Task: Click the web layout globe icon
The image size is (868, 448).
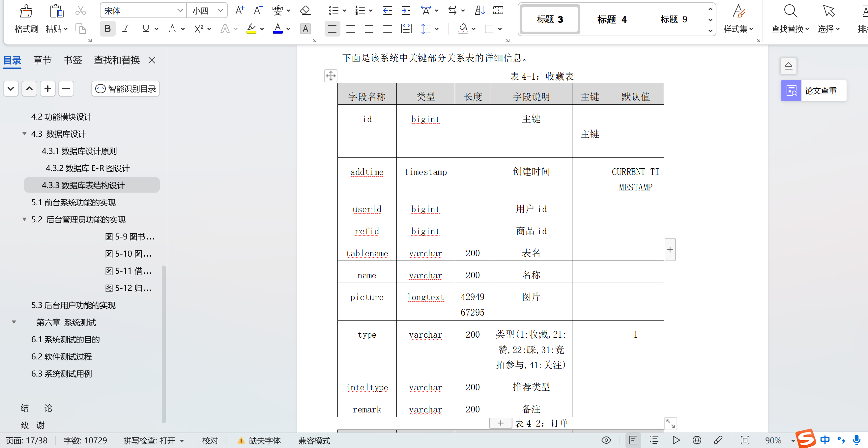Action: coord(697,440)
